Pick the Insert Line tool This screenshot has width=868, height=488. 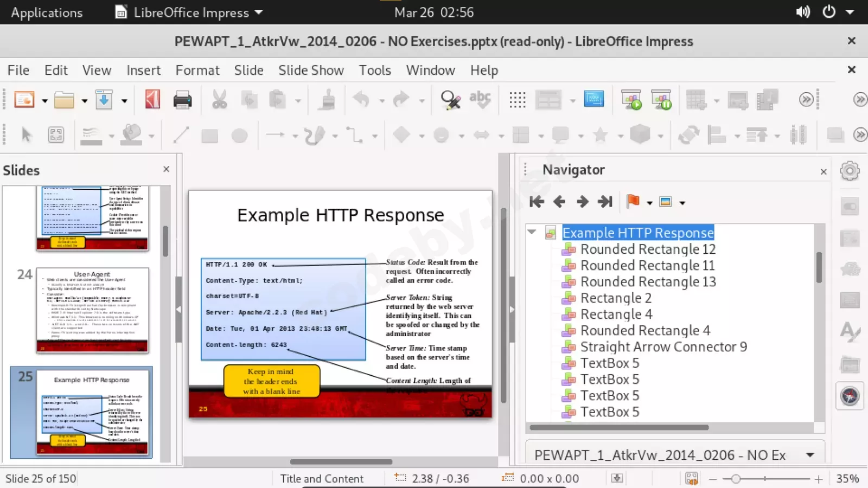(181, 134)
